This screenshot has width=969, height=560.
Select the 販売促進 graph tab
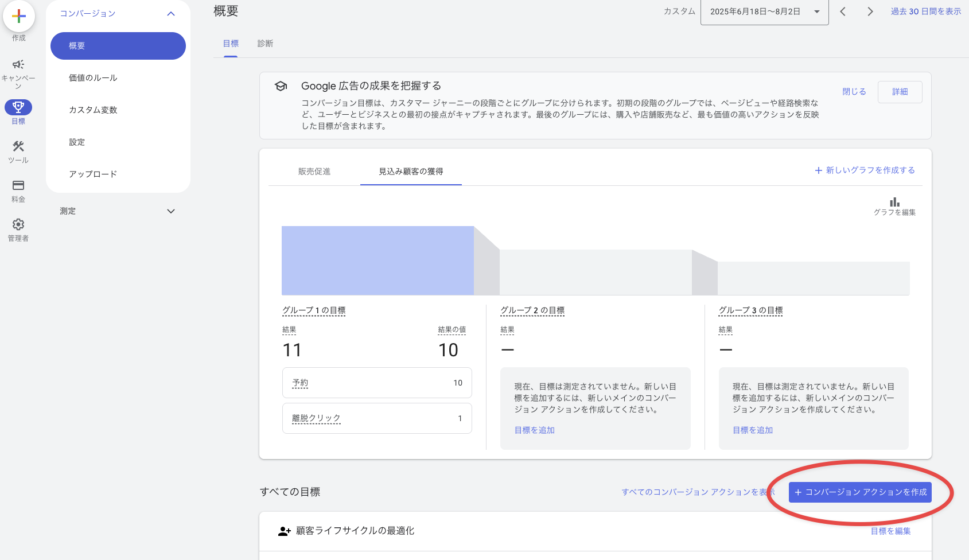coord(314,172)
